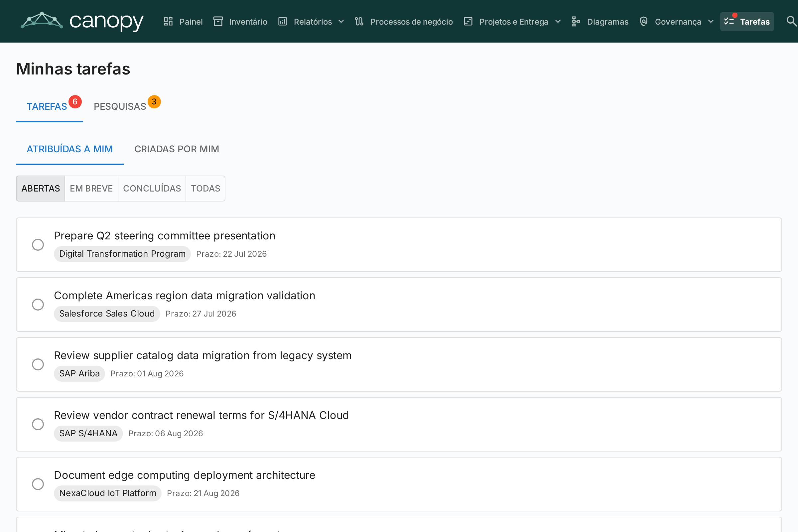Open Document edge computing deployment task
This screenshot has width=798, height=532.
(185, 475)
